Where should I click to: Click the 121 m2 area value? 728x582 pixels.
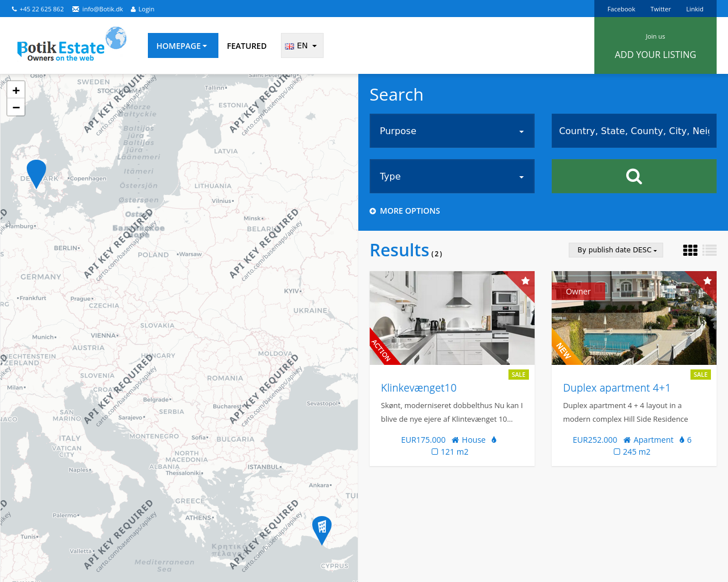450,452
